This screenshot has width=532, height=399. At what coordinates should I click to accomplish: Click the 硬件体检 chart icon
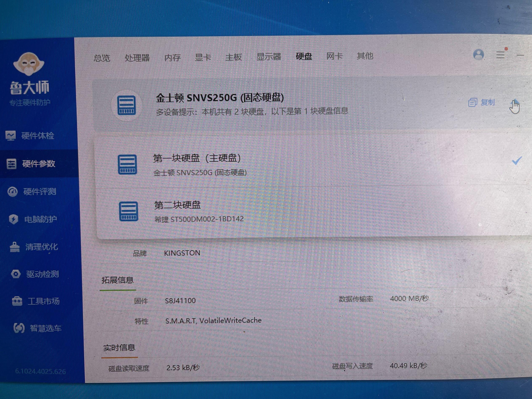(11, 136)
